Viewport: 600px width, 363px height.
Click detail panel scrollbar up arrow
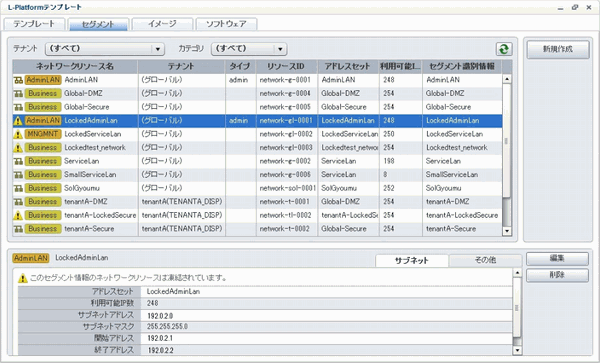click(517, 273)
